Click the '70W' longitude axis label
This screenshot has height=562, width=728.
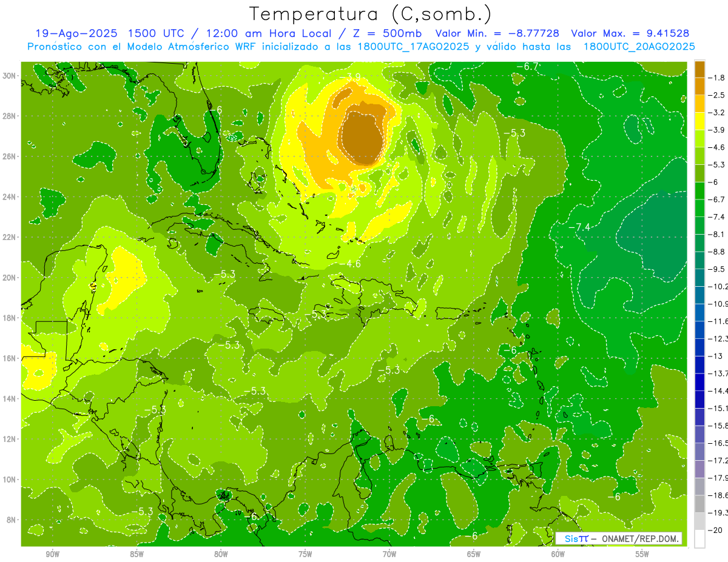click(x=389, y=554)
